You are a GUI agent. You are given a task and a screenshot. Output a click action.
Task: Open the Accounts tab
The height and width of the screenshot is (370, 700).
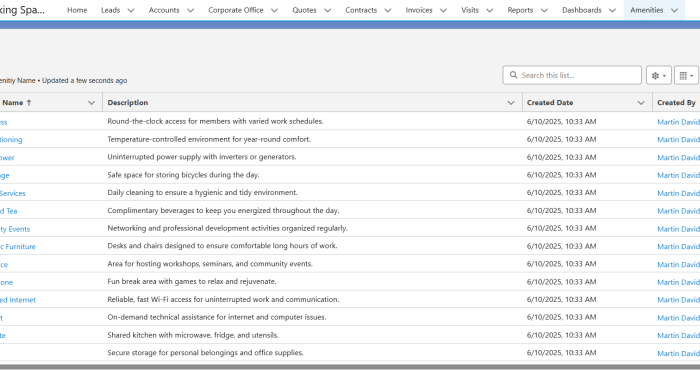click(164, 10)
